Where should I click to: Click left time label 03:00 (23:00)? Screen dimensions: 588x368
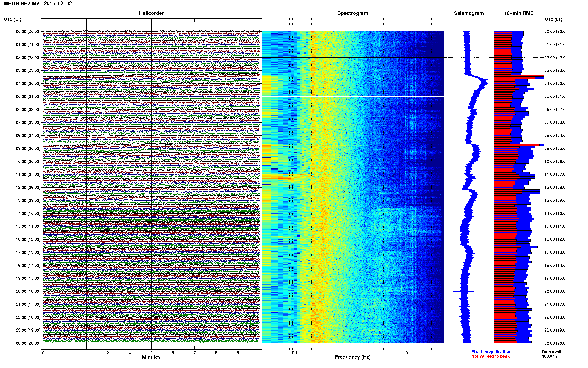pyautogui.click(x=28, y=70)
